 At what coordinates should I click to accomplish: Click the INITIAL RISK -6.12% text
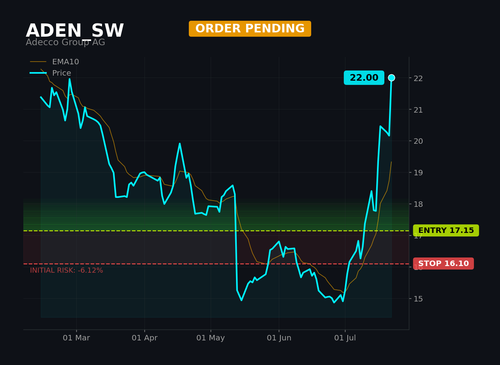click(66, 270)
